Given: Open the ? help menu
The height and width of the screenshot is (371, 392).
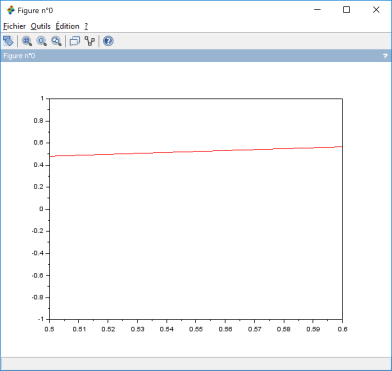Looking at the screenshot, I should click(86, 26).
